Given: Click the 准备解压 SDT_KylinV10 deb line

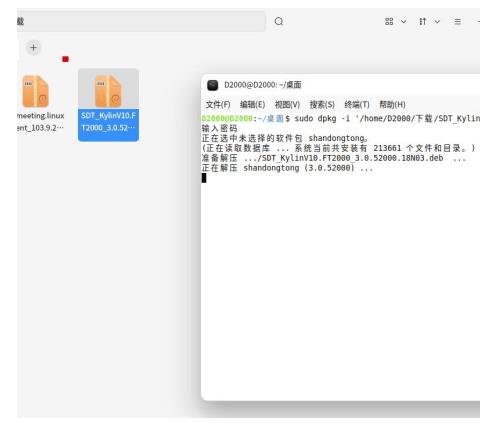Looking at the screenshot, I should tap(334, 158).
